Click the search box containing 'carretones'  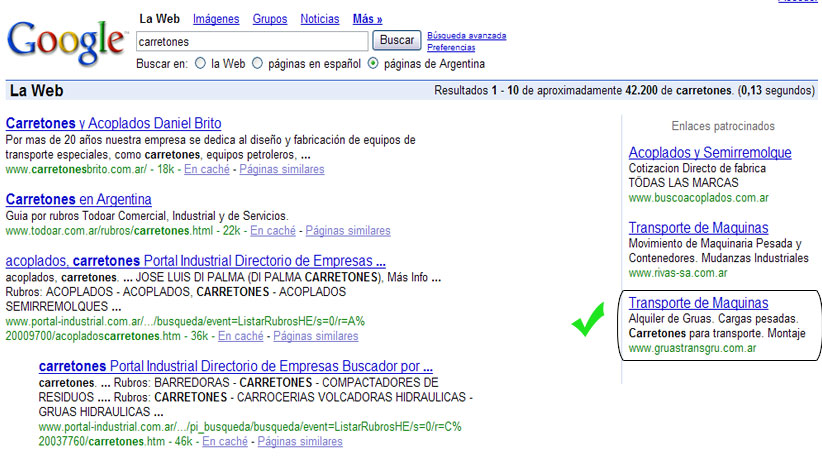pyautogui.click(x=252, y=41)
